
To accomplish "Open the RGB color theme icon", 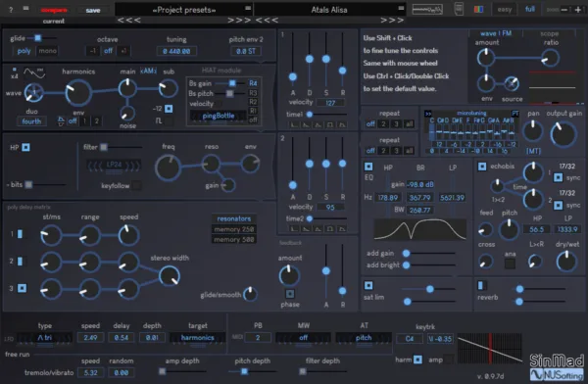I will [x=478, y=10].
